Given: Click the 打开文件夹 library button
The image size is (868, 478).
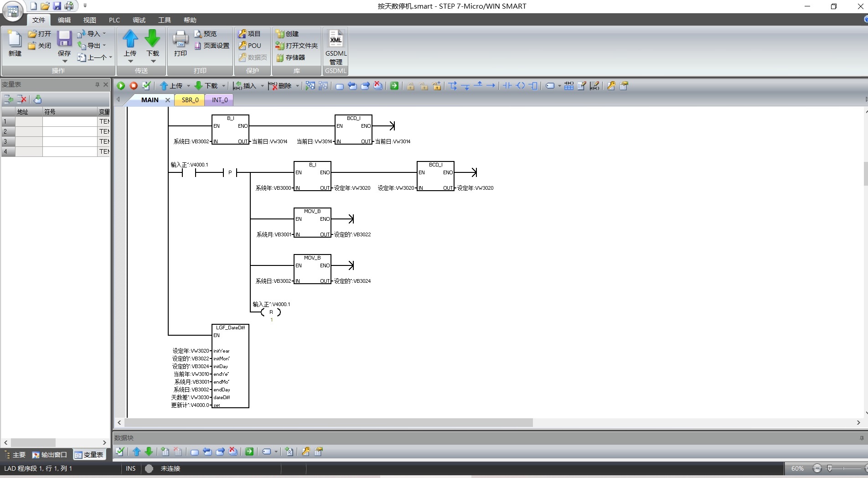Looking at the screenshot, I should [297, 46].
